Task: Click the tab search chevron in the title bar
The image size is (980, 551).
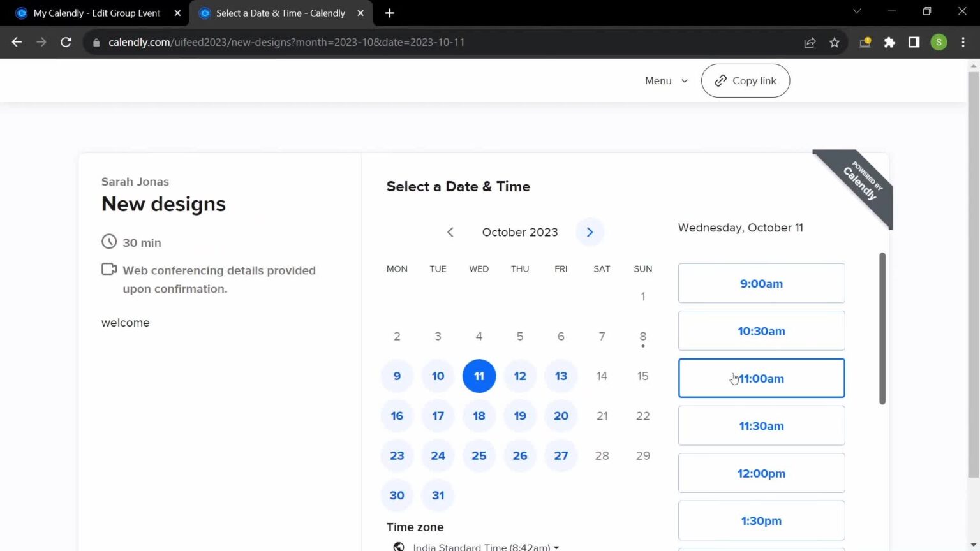Action: tap(857, 11)
